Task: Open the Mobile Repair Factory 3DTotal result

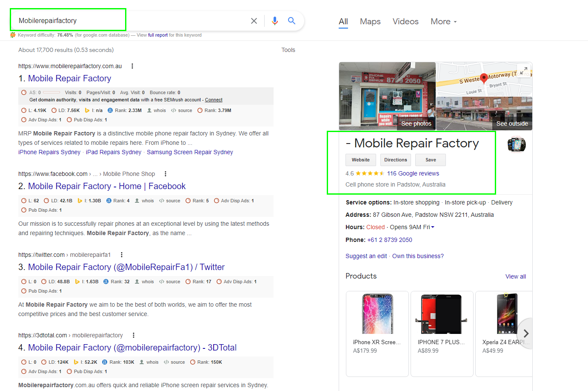Action: pyautogui.click(x=132, y=348)
